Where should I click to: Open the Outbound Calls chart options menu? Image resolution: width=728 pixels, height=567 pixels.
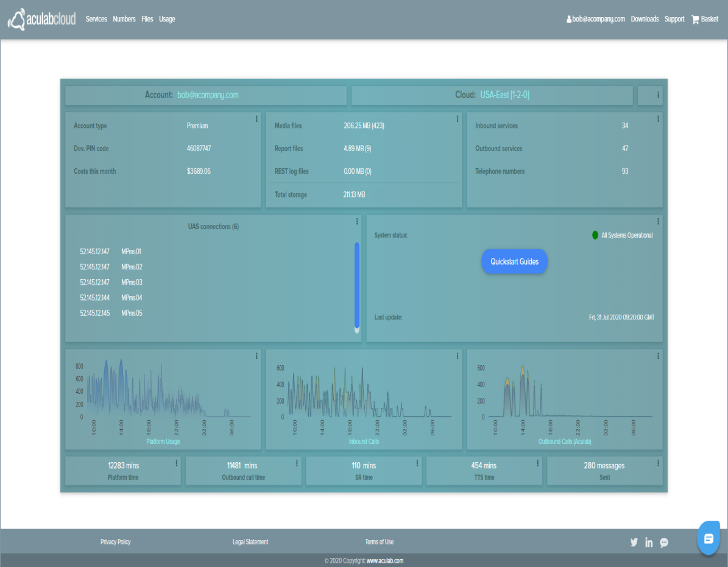click(658, 355)
